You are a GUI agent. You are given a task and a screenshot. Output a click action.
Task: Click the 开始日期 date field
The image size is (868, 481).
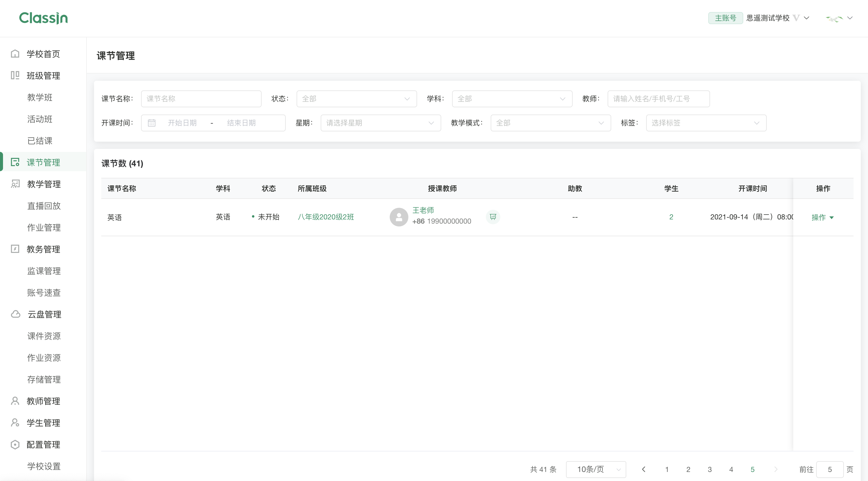(x=182, y=123)
